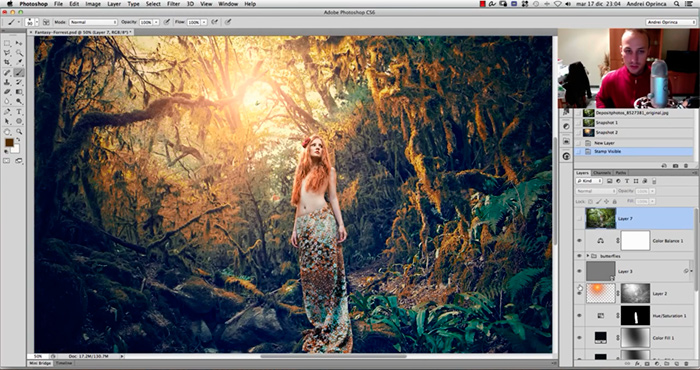
Task: Open the tool preset picker arrow
Action: pyautogui.click(x=19, y=22)
